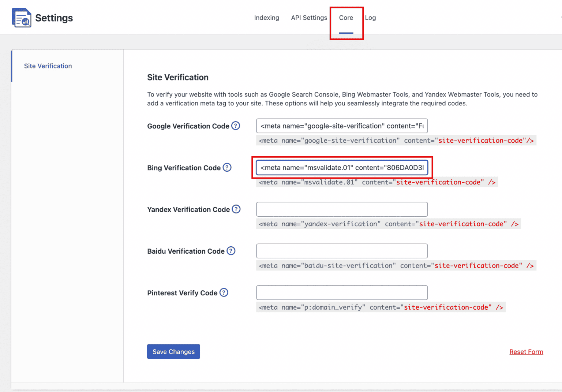
Task: Switch to the API Settings tab
Action: [309, 18]
